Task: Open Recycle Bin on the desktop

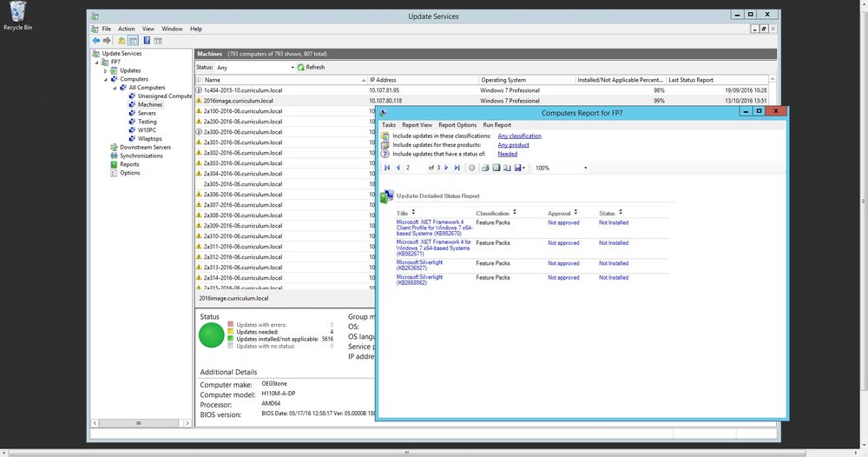Action: [x=17, y=16]
